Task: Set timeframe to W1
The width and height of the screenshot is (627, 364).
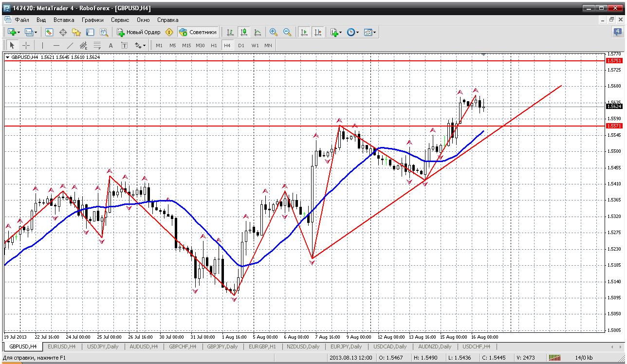Action: pos(255,45)
